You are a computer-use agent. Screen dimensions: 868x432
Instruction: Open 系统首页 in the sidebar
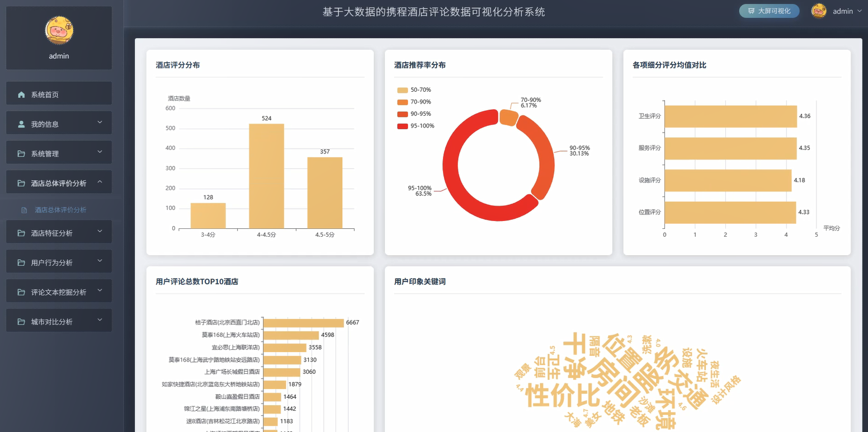click(59, 93)
